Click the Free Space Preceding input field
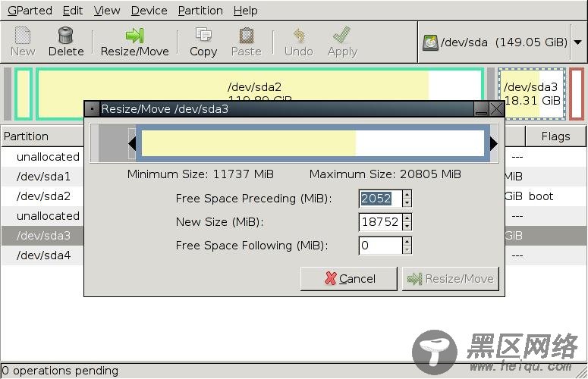Screen dimensions: 588x379 pos(380,199)
